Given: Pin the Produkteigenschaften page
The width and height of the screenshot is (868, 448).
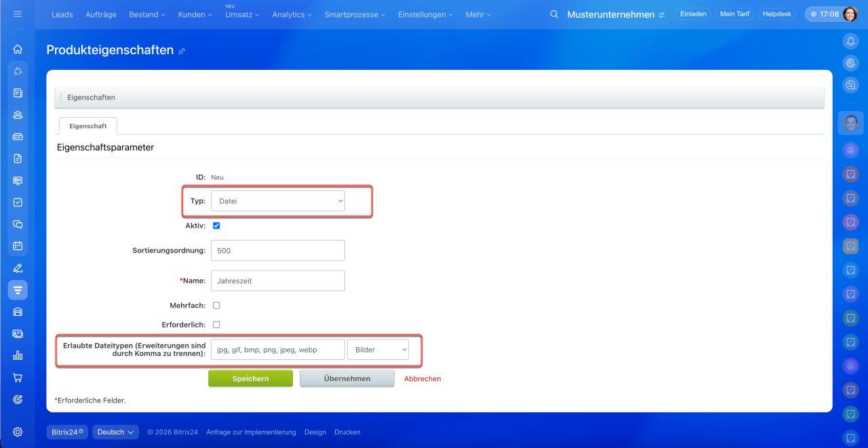Looking at the screenshot, I should point(182,51).
